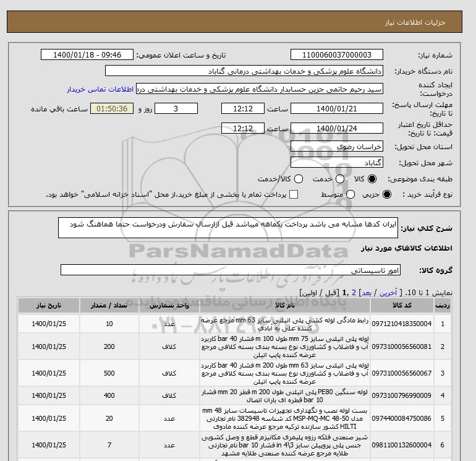Click the polymer industrial valve item name

coord(285,445)
